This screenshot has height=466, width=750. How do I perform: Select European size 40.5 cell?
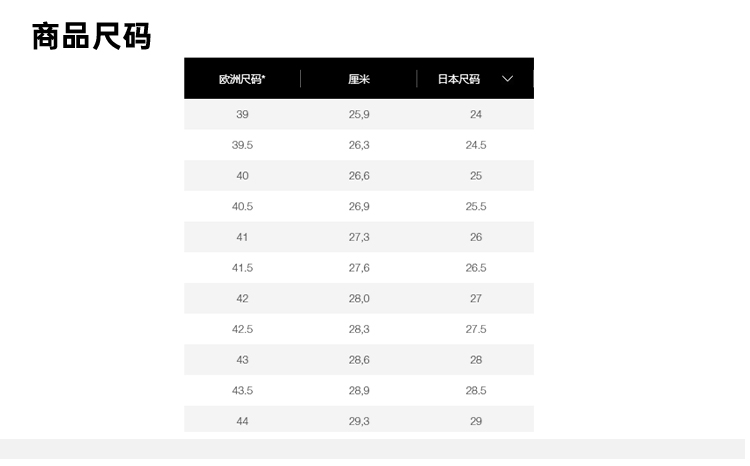(x=242, y=206)
